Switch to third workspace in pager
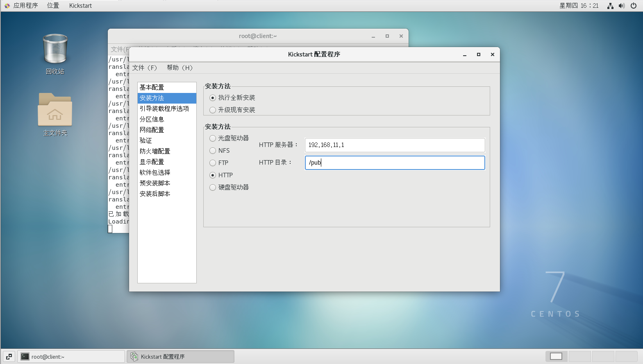The image size is (643, 364). pos(603,356)
